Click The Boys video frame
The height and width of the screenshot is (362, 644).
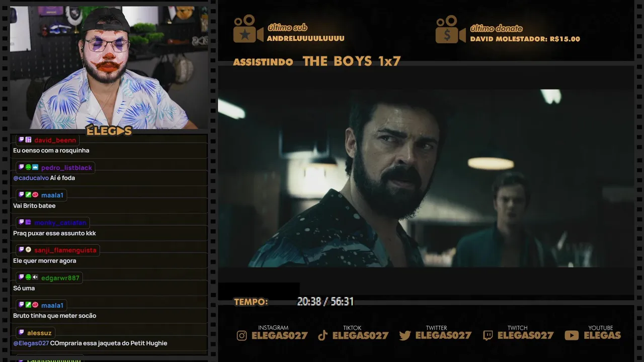pos(426,178)
